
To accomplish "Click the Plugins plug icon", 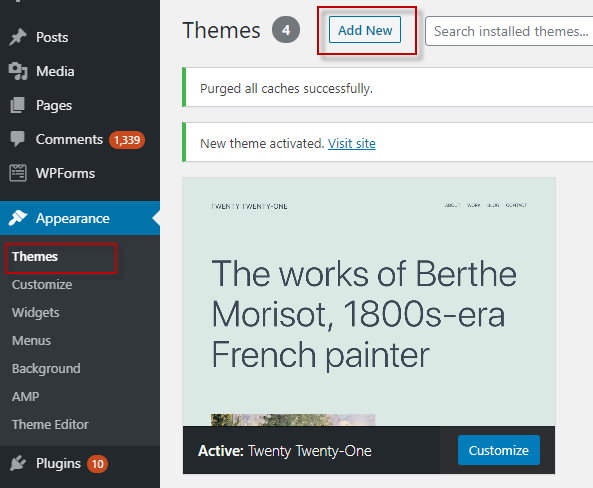I will click(18, 463).
